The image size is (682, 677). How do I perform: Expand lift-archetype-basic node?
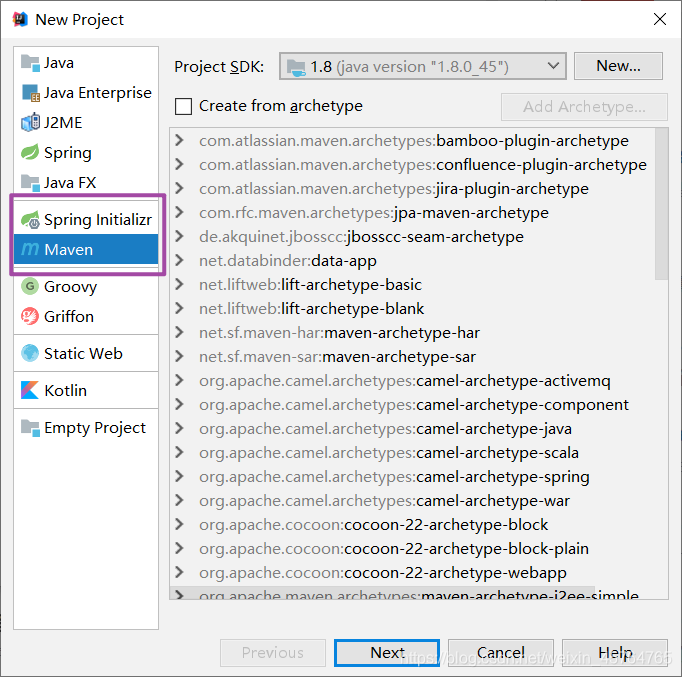179,284
